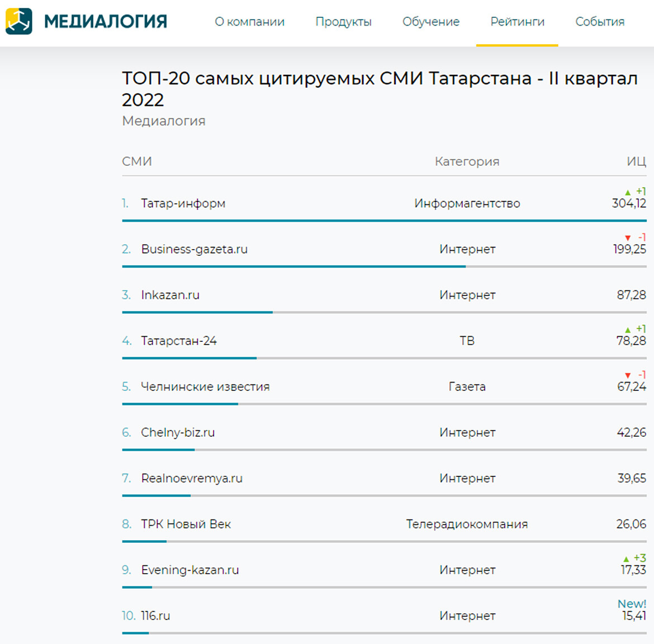The width and height of the screenshot is (654, 644).
Task: Open the О компании menu
Action: [x=249, y=22]
